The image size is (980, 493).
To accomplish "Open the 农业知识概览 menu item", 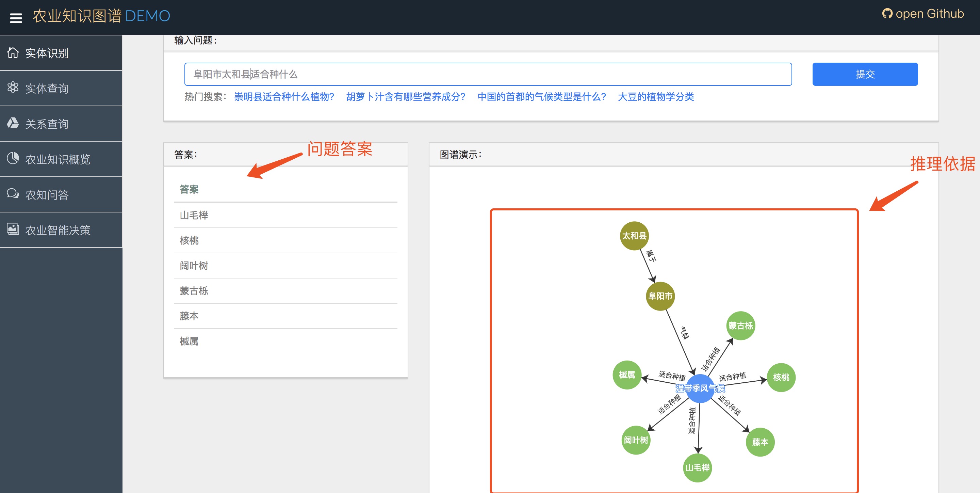I will tap(58, 159).
